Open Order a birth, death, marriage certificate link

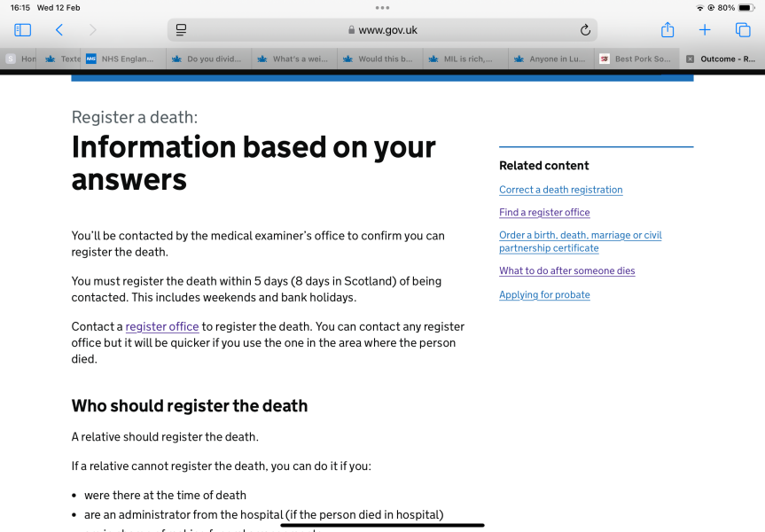580,241
